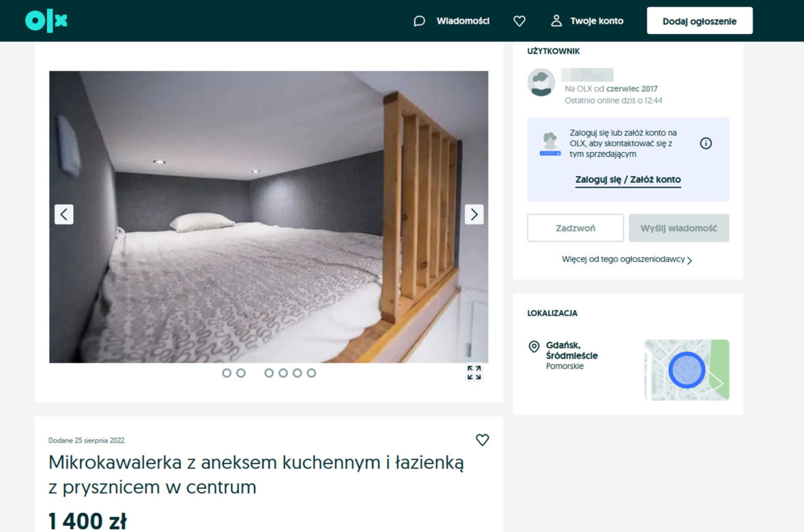804x532 pixels.
Task: Click Zaloguj się / Załóż konto link
Action: click(628, 180)
